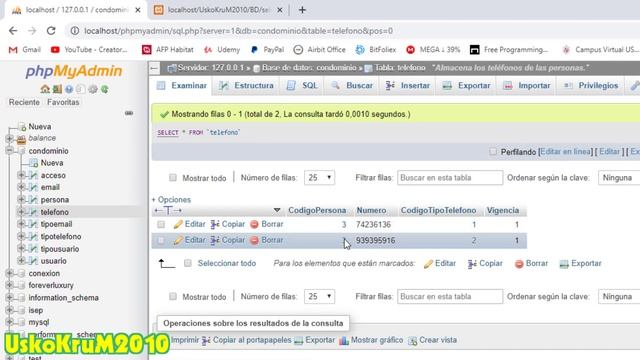Click pencil Editar icon for row 939395916

coord(178,240)
